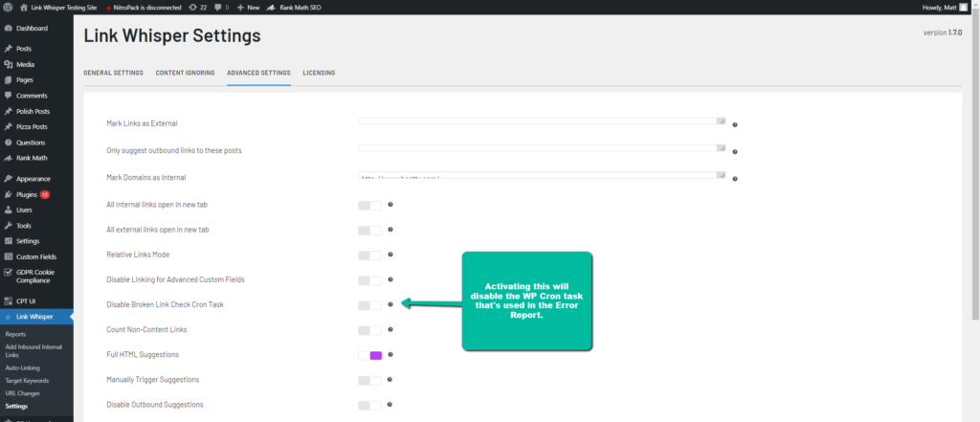Toggle Manually Trigger Suggestions switch
The width and height of the screenshot is (980, 422).
[369, 381]
